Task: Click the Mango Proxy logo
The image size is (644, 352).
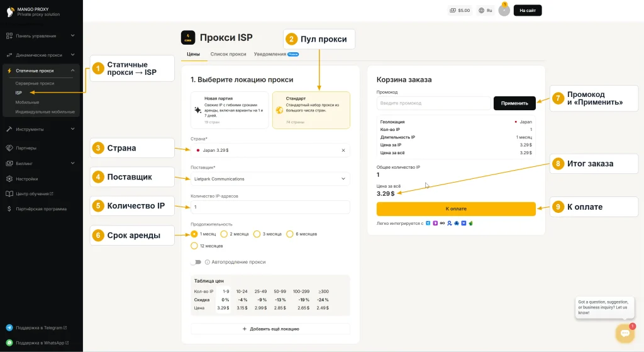Action: coord(10,11)
